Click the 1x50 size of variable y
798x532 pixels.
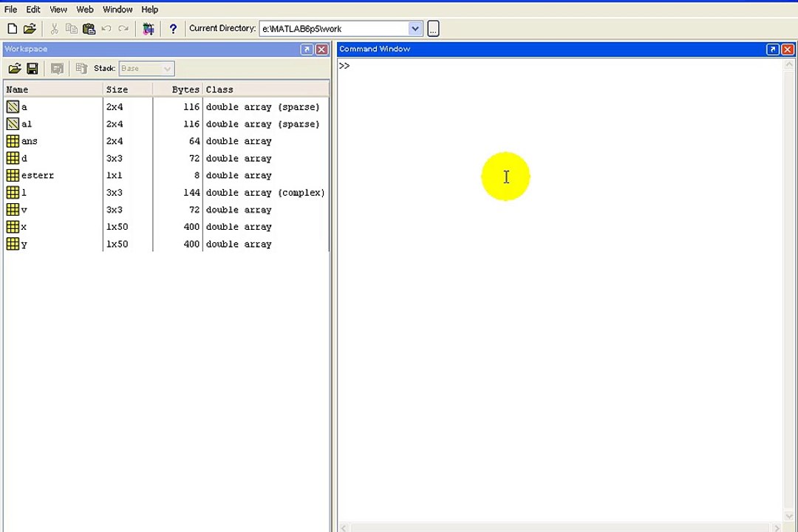(117, 244)
